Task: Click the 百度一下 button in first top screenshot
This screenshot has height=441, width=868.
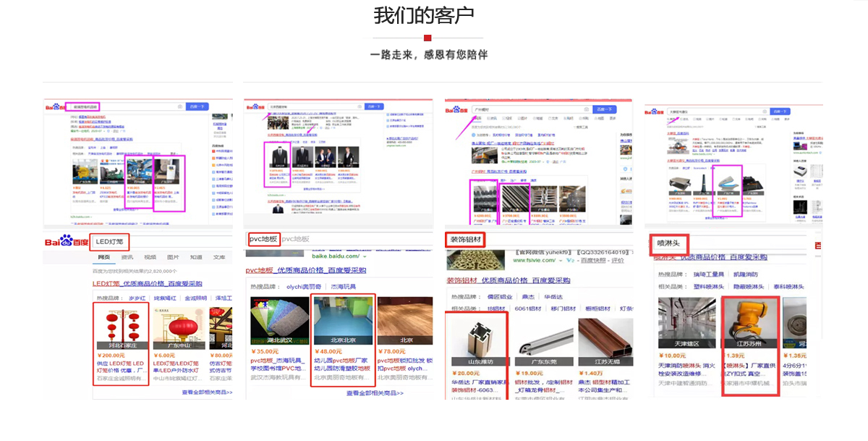Action: pos(197,106)
